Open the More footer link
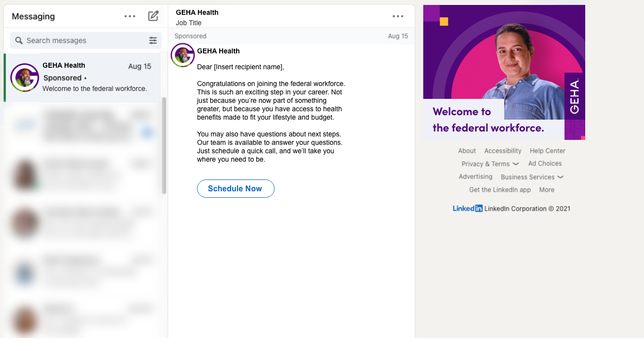The image size is (644, 351). tap(547, 190)
